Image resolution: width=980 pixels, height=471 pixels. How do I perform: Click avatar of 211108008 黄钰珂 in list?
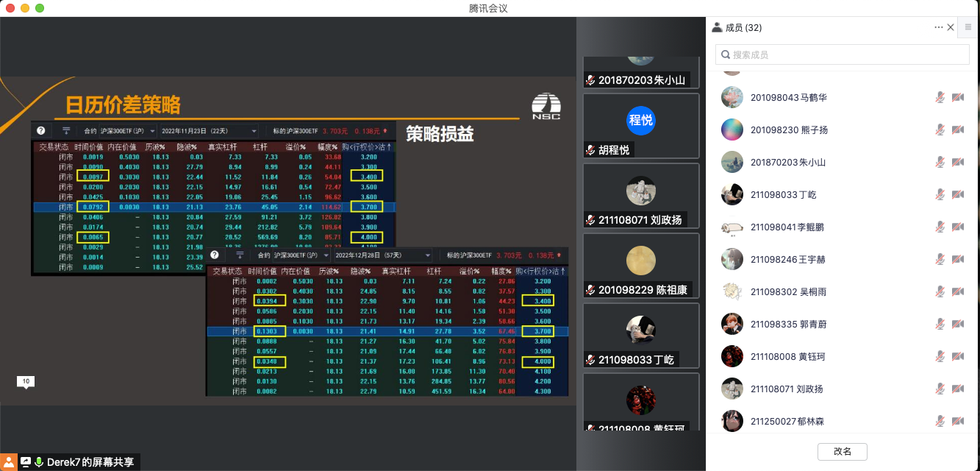[732, 356]
